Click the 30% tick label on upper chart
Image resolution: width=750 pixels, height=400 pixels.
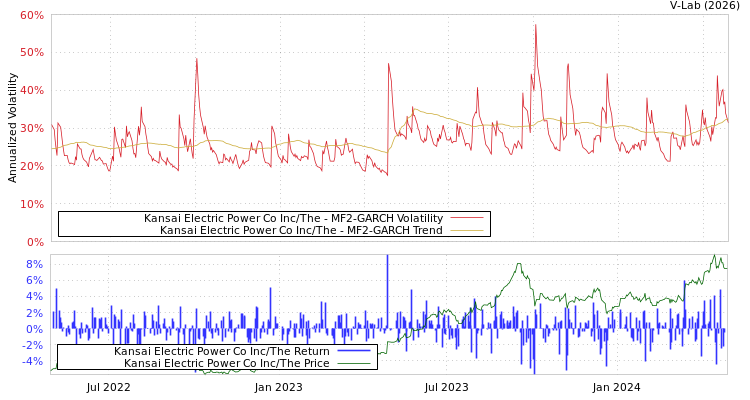(31, 129)
